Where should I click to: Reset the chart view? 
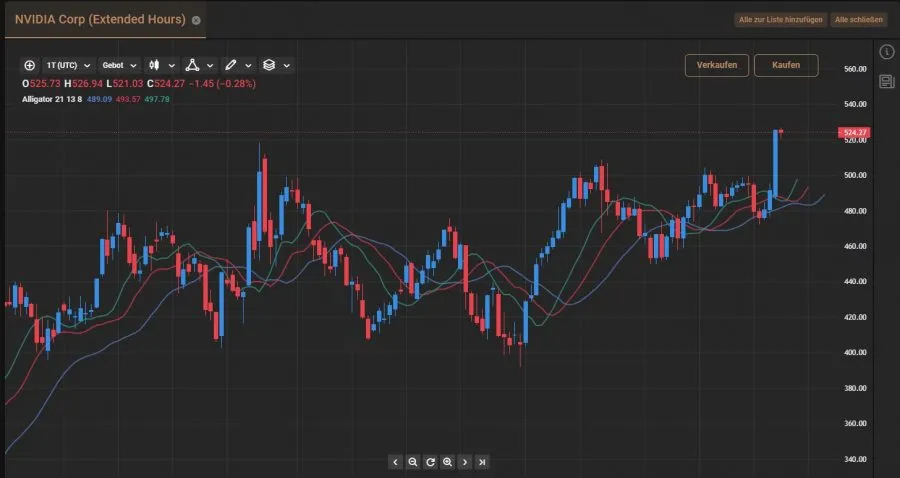click(430, 462)
